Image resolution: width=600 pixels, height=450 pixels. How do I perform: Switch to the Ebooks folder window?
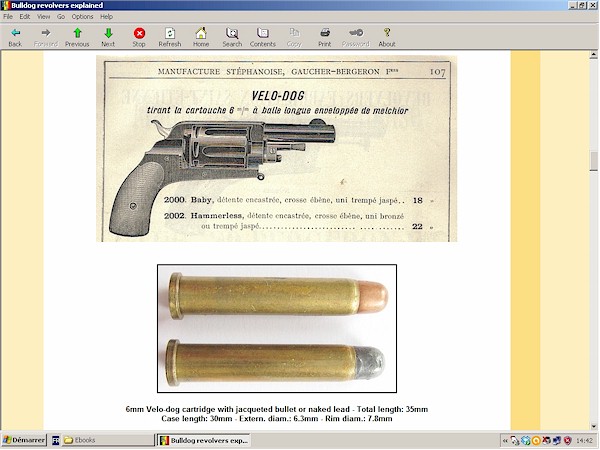107,440
